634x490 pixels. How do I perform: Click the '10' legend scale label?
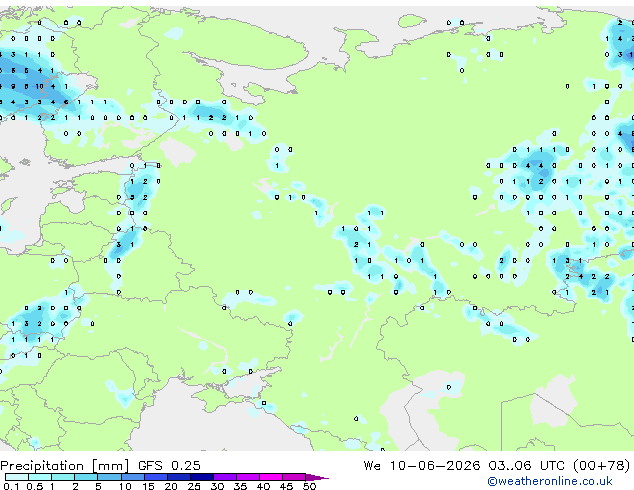(125, 486)
